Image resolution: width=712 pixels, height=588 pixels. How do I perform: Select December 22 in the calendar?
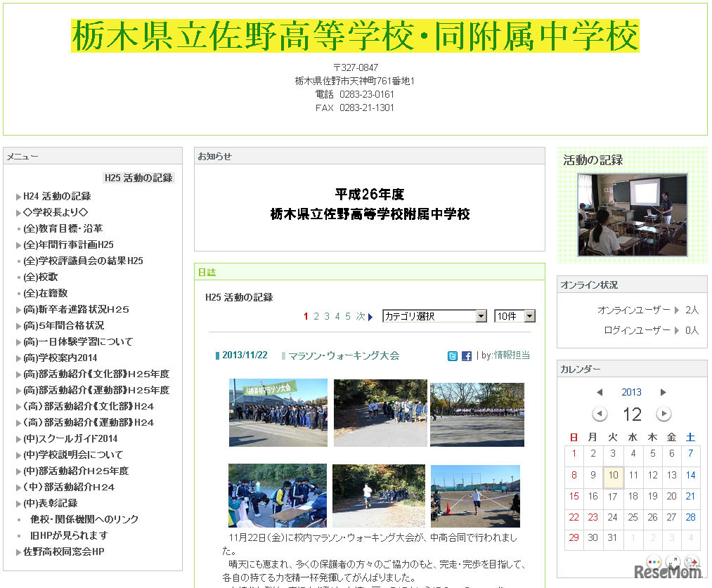point(574,517)
